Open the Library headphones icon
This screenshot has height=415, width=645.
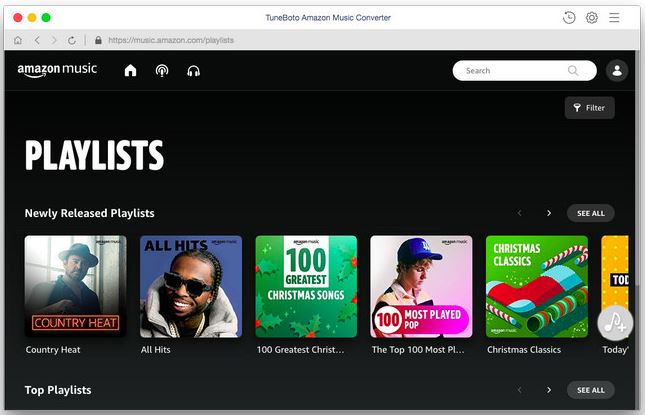point(193,71)
